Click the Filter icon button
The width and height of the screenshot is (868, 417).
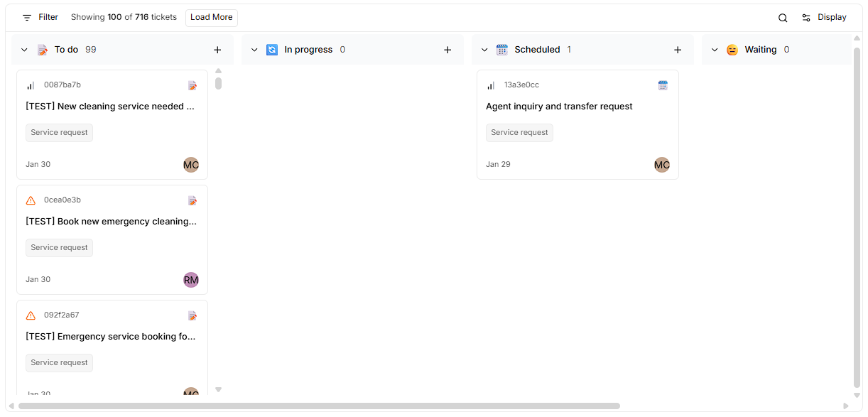27,17
